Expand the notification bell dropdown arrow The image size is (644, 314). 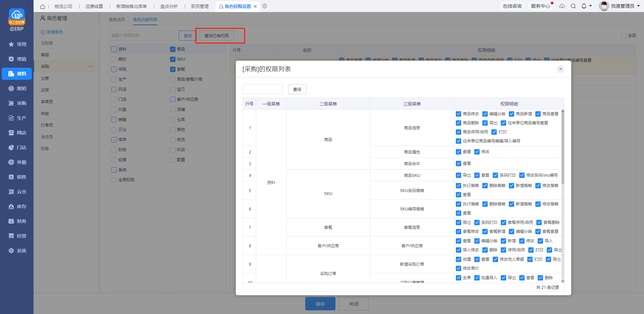tap(591, 6)
